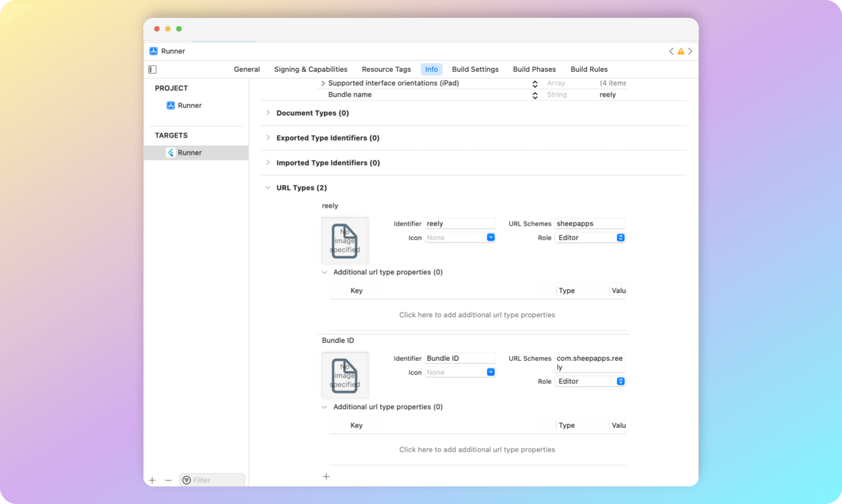842x504 pixels.
Task: Open the Role dropdown showing Editor
Action: 620,237
